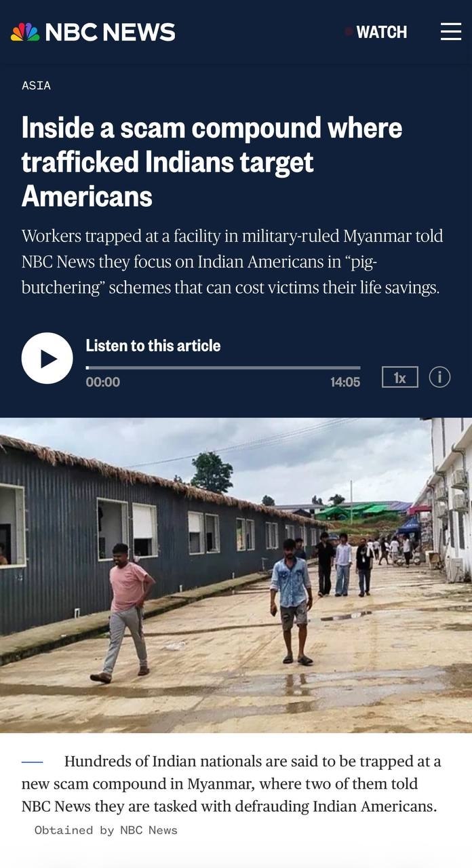This screenshot has height=868, width=472.
Task: Seek on the audio progress bar
Action: coord(223,368)
